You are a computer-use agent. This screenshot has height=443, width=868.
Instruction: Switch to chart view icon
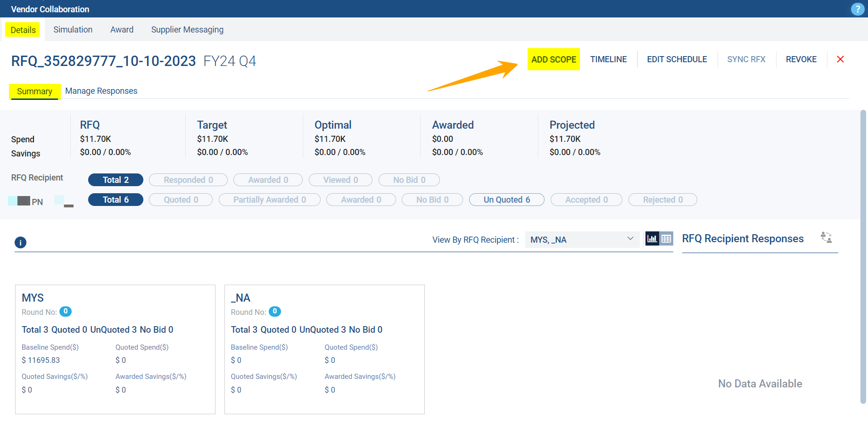click(652, 239)
